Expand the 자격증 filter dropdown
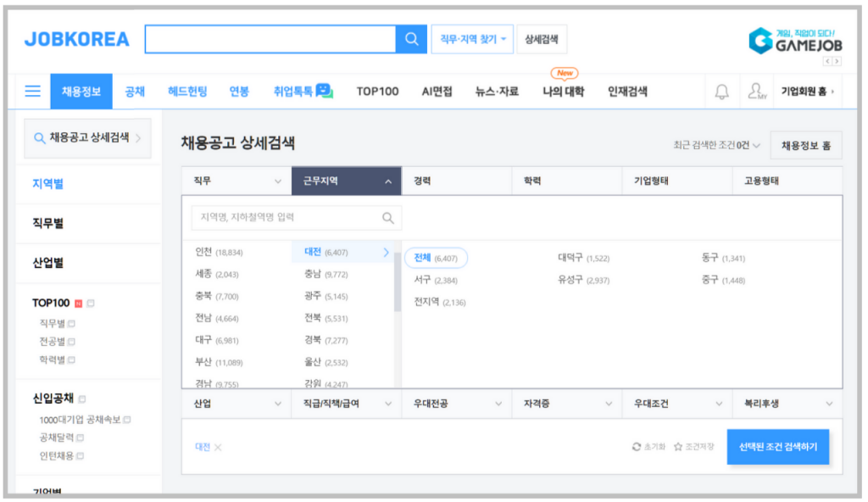The height and width of the screenshot is (502, 868). click(x=567, y=404)
